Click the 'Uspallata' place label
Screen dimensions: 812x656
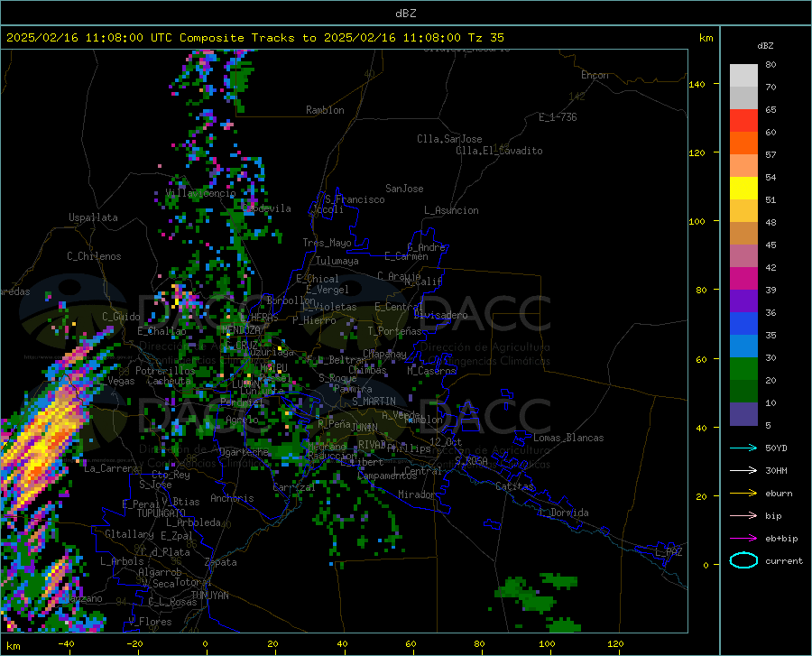[x=93, y=217]
